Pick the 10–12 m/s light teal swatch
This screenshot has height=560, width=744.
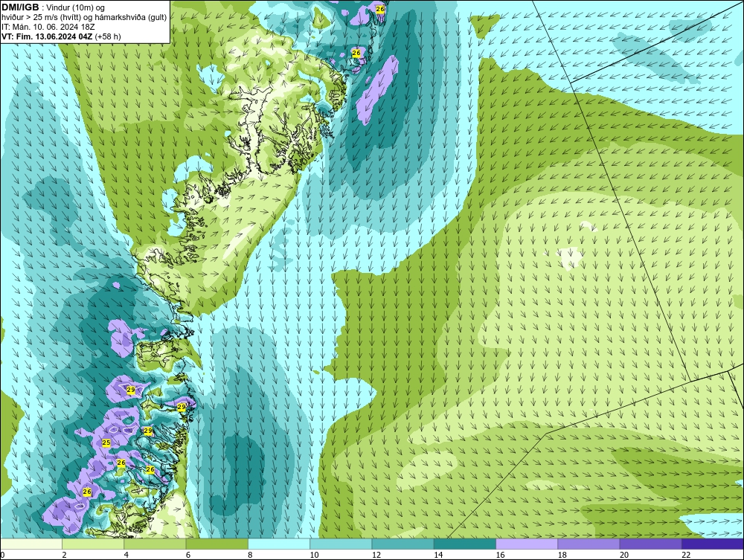click(x=341, y=544)
